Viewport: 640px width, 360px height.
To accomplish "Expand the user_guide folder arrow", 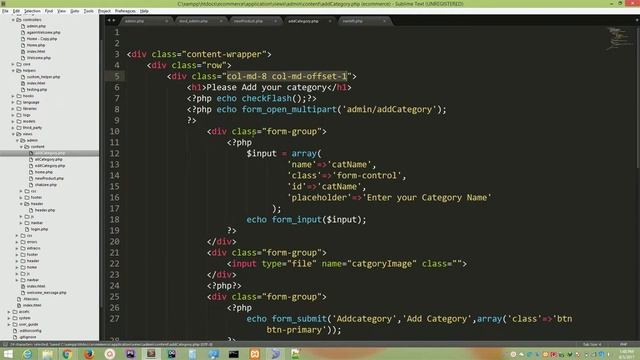I will tap(9, 324).
